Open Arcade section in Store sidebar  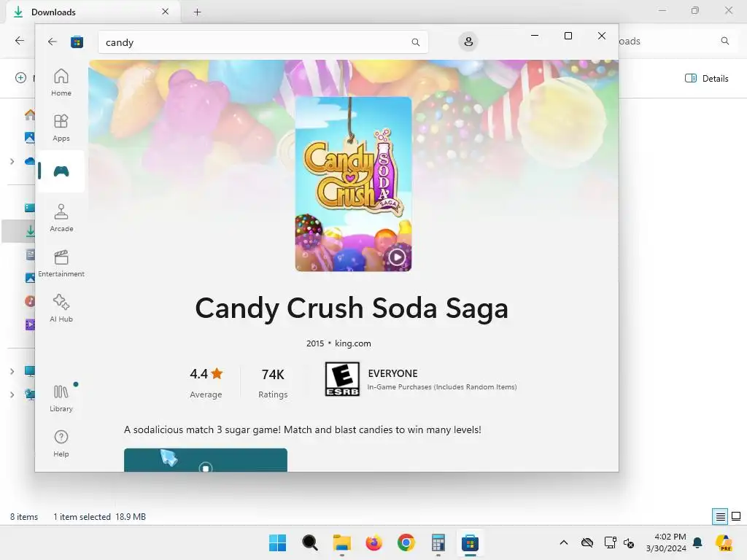[61, 218]
